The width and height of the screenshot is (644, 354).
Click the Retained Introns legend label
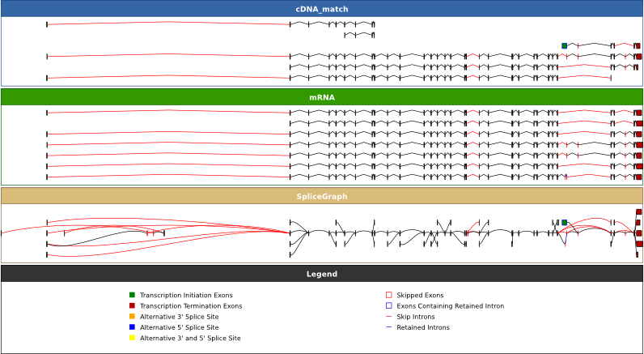422,327
